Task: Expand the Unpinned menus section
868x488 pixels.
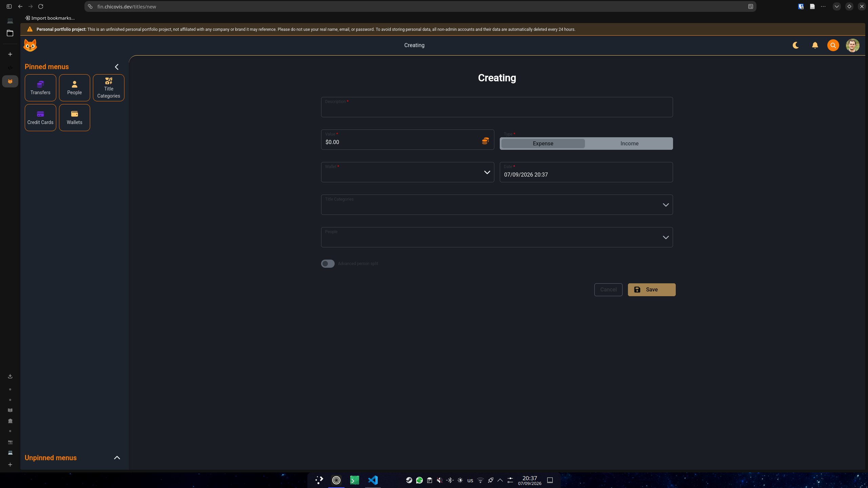Action: (x=117, y=458)
